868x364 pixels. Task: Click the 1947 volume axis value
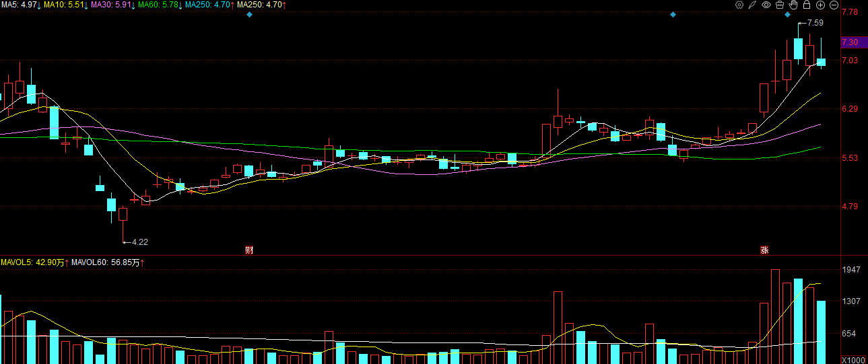pyautogui.click(x=852, y=270)
